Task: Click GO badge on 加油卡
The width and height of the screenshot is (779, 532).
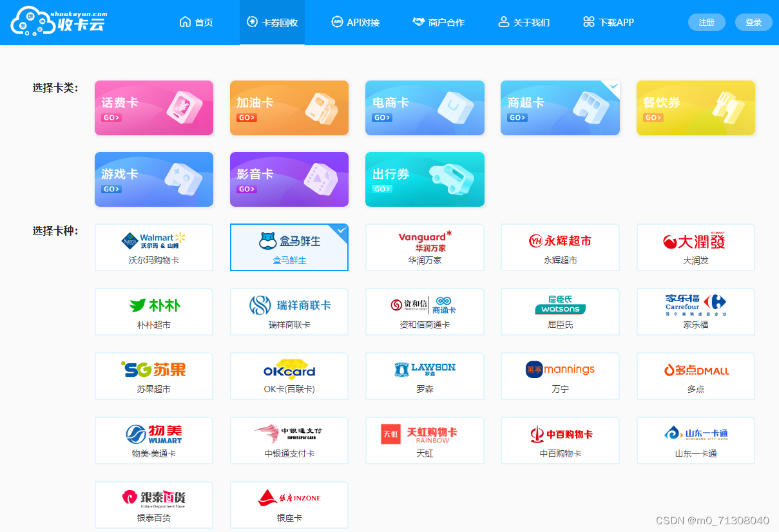Action: coord(246,118)
